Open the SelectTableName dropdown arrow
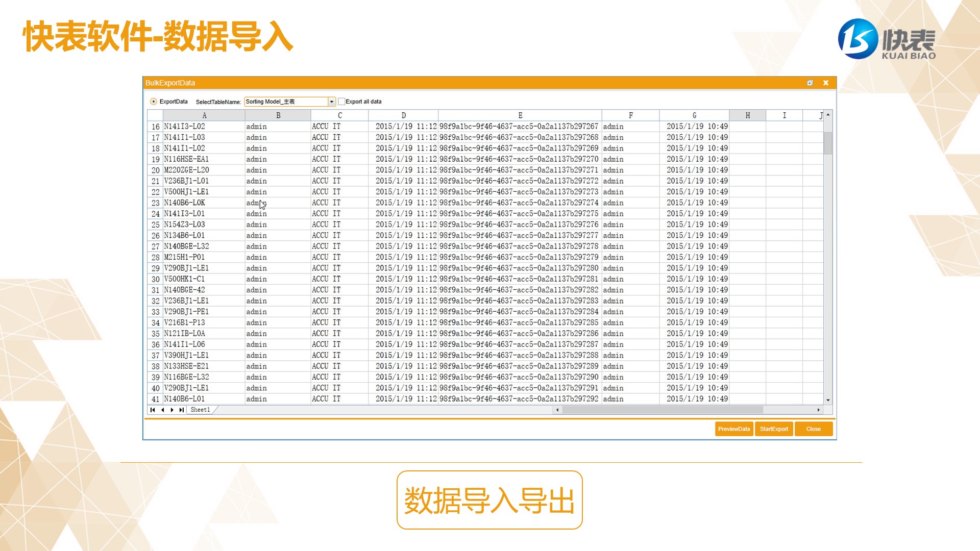Image resolution: width=980 pixels, height=551 pixels. (x=332, y=102)
